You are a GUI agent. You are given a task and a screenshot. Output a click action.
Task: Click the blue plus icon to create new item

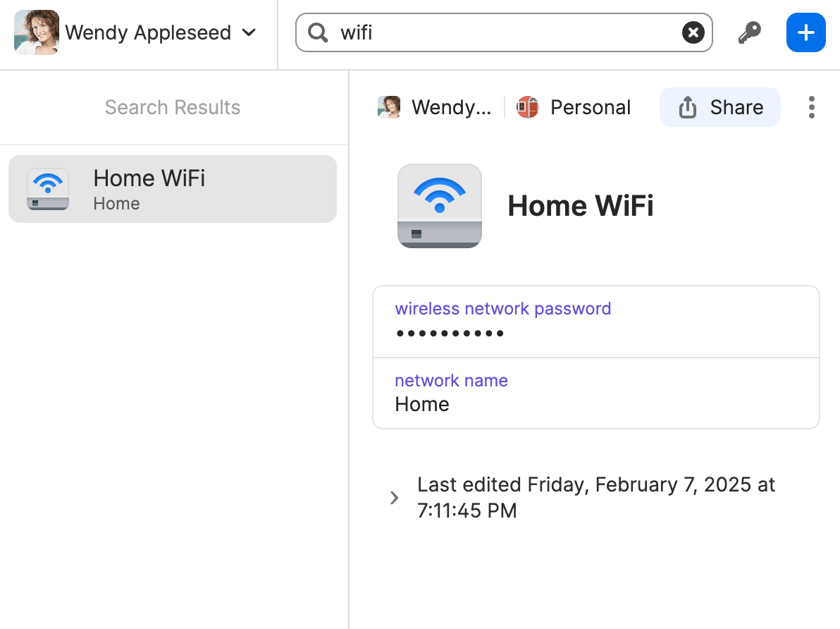pyautogui.click(x=805, y=32)
